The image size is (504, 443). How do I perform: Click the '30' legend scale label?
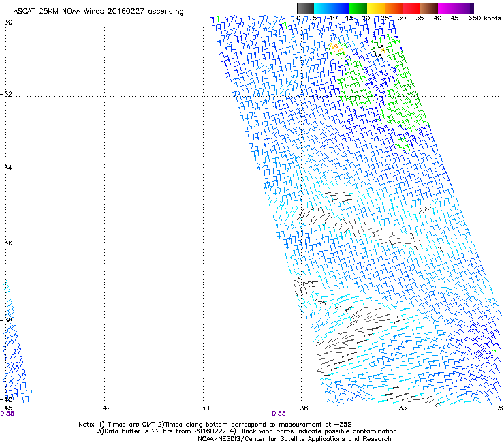pyautogui.click(x=402, y=18)
